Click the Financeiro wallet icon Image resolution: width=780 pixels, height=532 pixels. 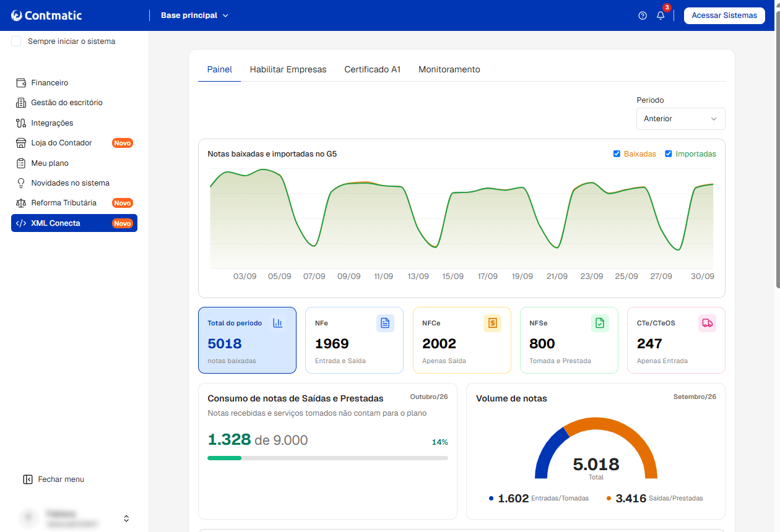(x=21, y=83)
